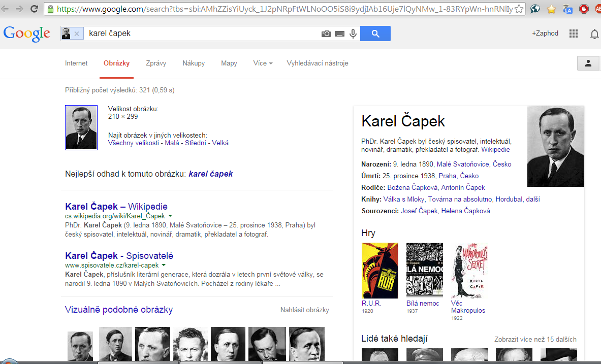Switch to the Internet results tab
The width and height of the screenshot is (601, 364).
click(76, 63)
